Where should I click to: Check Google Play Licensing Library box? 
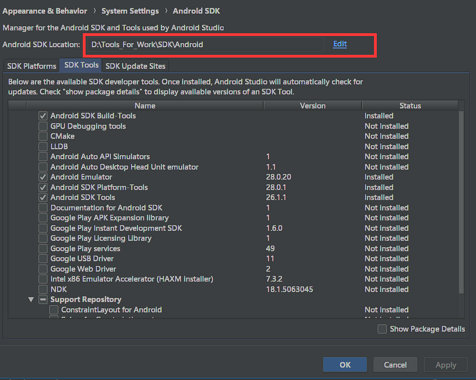(x=43, y=238)
